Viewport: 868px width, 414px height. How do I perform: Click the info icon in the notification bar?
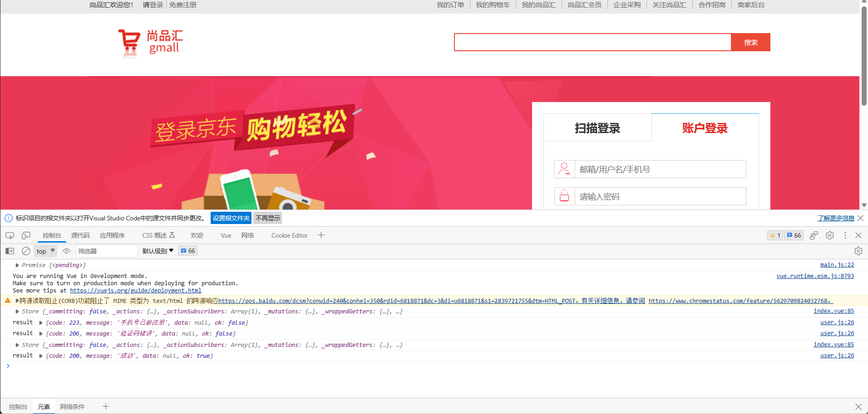coord(9,218)
